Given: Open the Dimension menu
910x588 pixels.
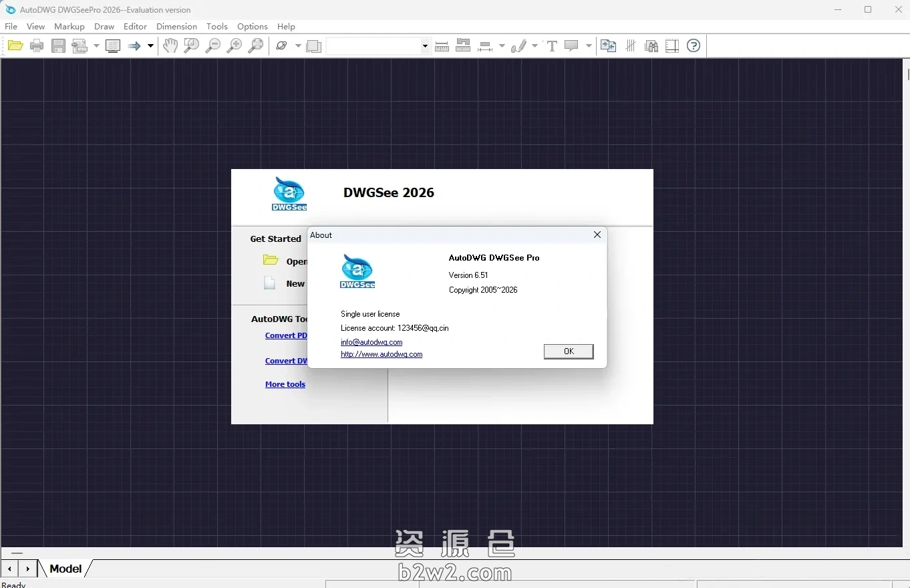Looking at the screenshot, I should click(x=176, y=27).
